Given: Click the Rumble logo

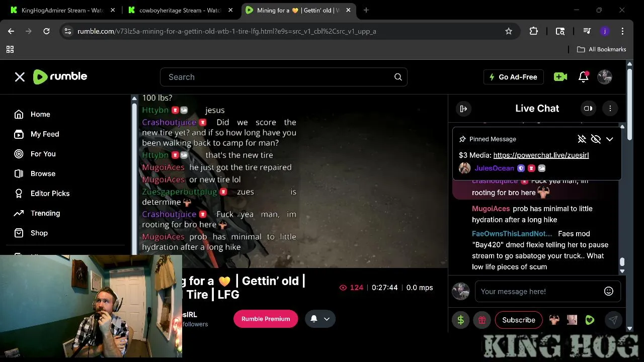Looking at the screenshot, I should [x=60, y=76].
